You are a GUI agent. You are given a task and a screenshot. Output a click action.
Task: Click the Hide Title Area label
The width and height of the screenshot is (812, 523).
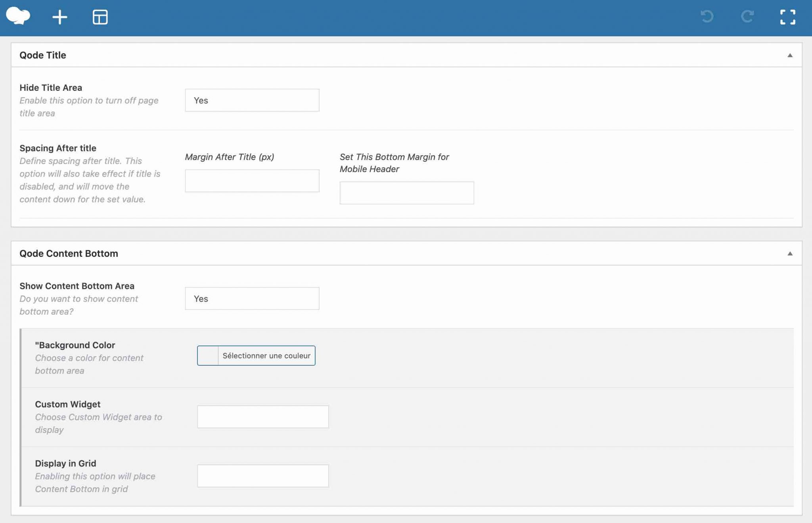(x=51, y=88)
